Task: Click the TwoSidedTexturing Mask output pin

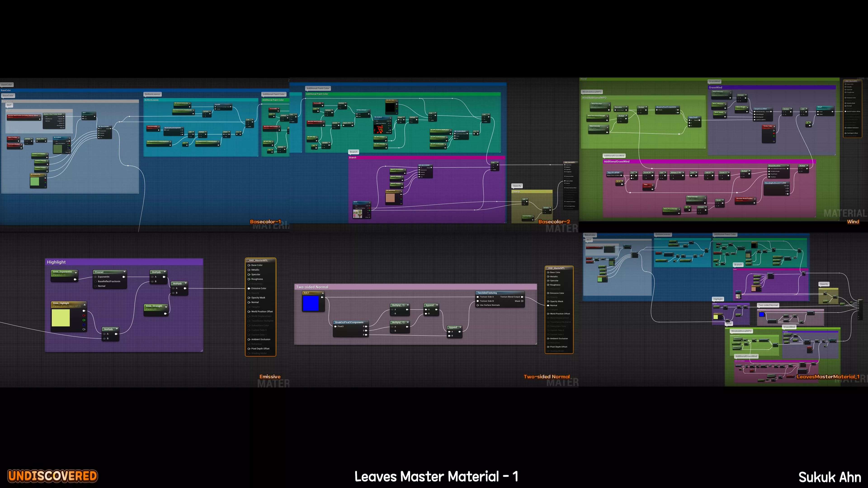Action: (522, 301)
